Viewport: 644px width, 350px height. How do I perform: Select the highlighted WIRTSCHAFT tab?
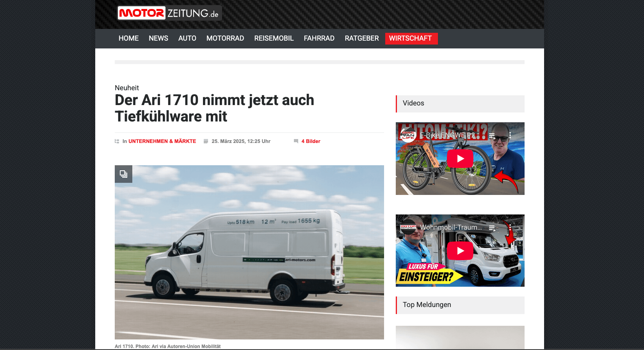click(411, 38)
